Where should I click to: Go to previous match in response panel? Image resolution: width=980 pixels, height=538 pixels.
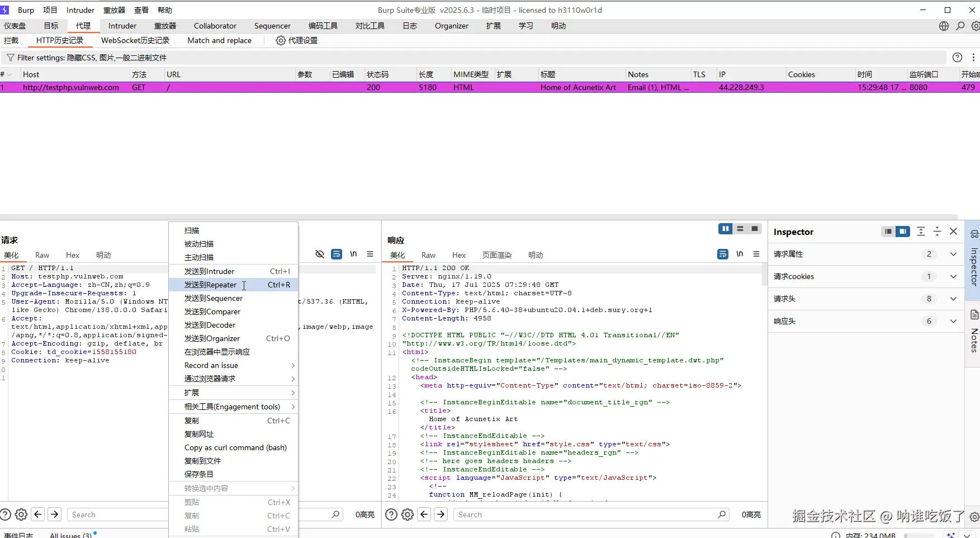[x=424, y=515]
